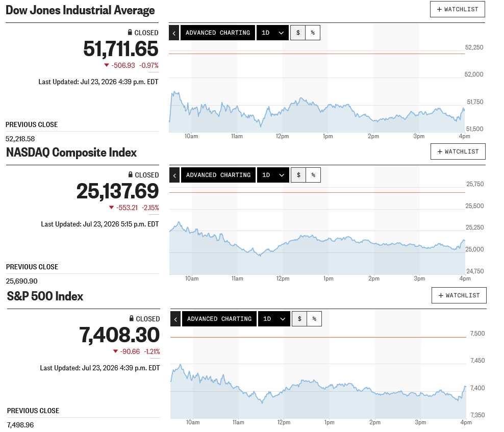Switch Dow Jones chart to dollar view
The width and height of the screenshot is (504, 432).
[x=298, y=33]
